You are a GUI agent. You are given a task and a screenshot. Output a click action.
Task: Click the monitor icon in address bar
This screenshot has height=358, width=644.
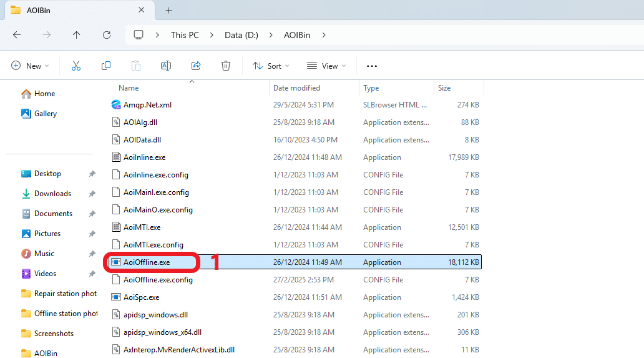[139, 35]
